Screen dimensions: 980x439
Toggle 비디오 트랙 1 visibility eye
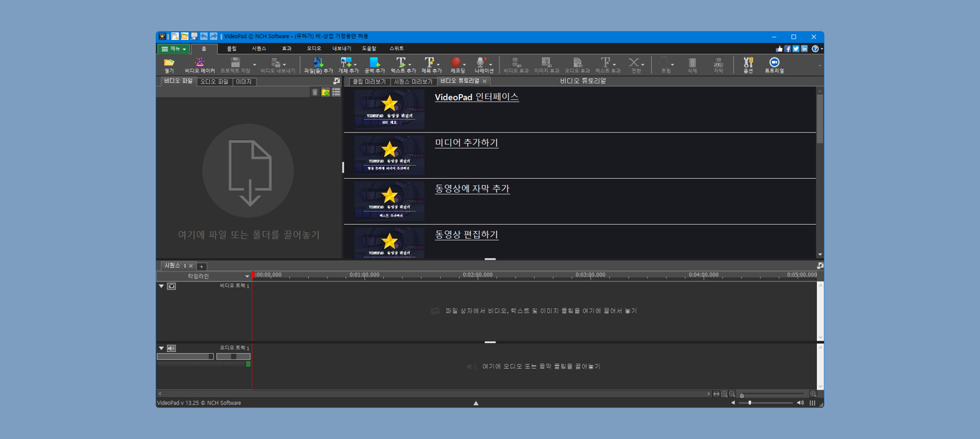[x=171, y=286]
